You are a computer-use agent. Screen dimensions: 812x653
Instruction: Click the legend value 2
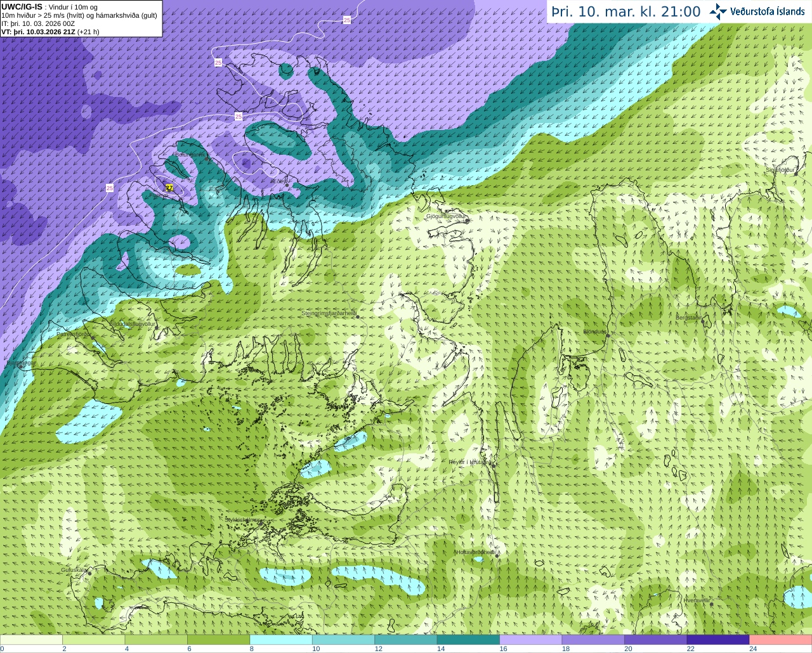click(x=64, y=649)
